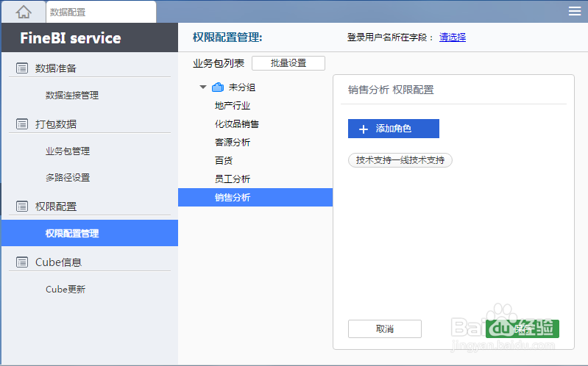Viewport: 588px width, 366px height.
Task: Click the 权限配置 section header
Action: tap(55, 207)
